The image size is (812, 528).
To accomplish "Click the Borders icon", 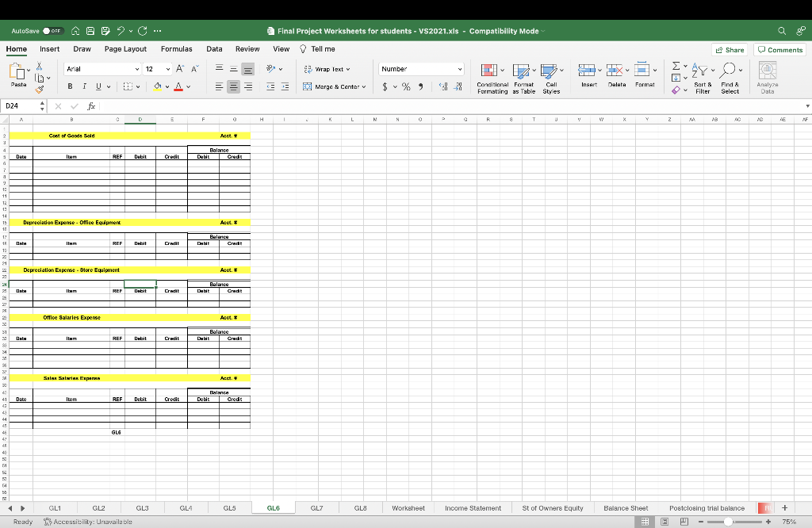I will point(128,86).
